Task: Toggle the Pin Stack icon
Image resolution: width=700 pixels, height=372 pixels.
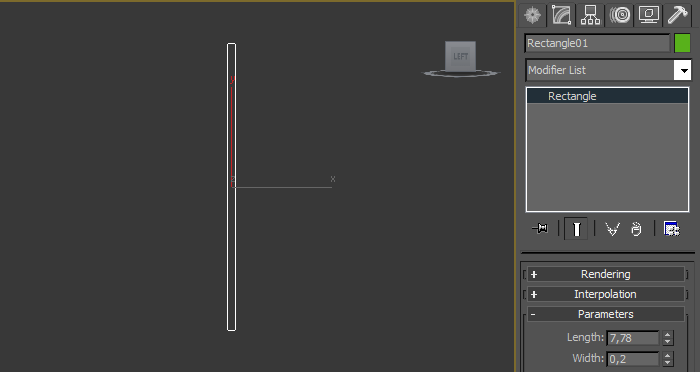Action: pyautogui.click(x=540, y=229)
